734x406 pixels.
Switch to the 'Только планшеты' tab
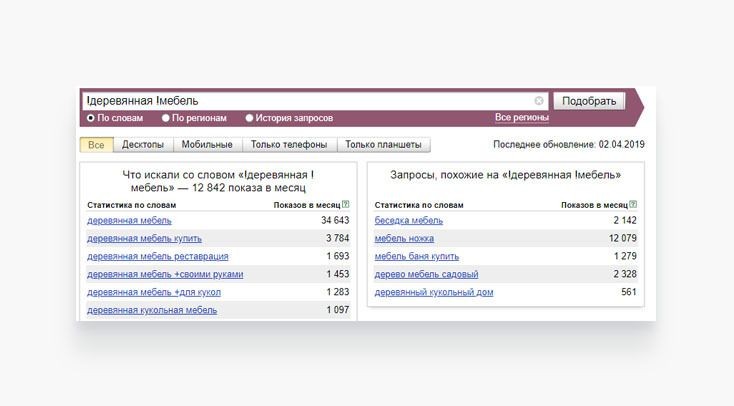tap(384, 145)
